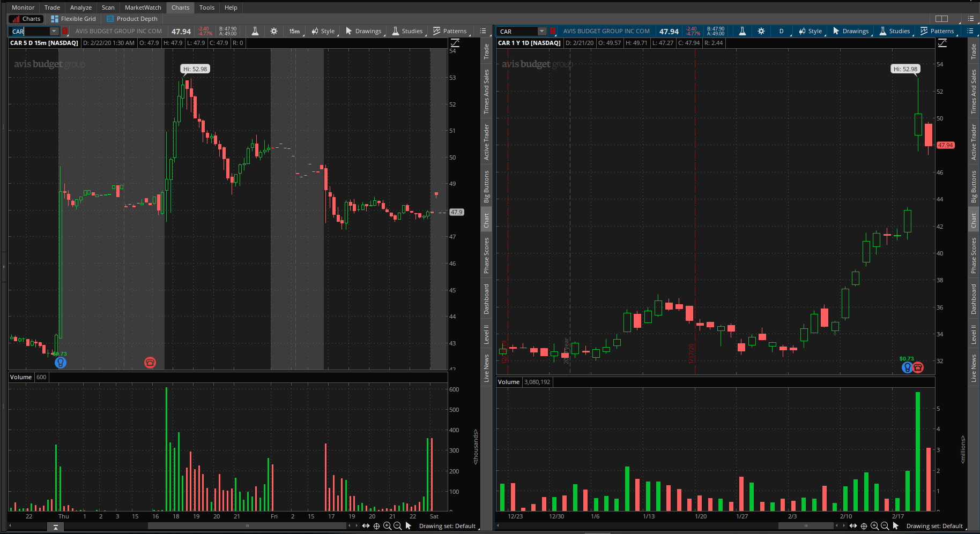Open the D timeframe dropdown on right chart

782,31
